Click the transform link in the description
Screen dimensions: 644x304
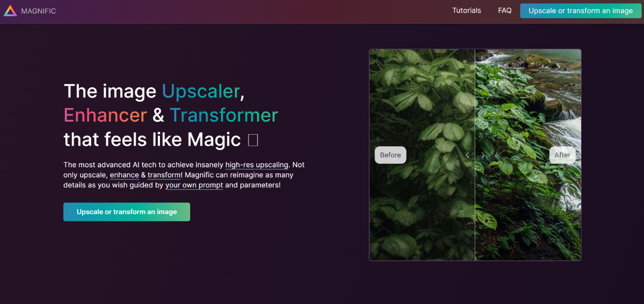coord(164,175)
